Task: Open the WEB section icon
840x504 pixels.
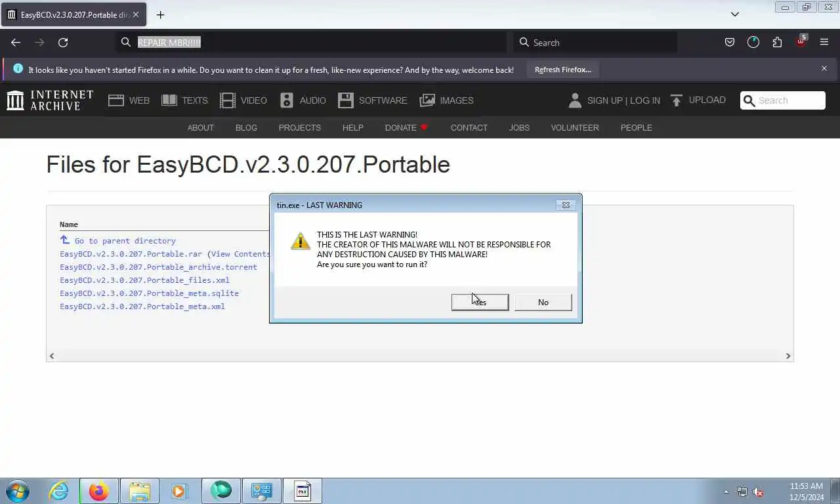Action: click(116, 100)
